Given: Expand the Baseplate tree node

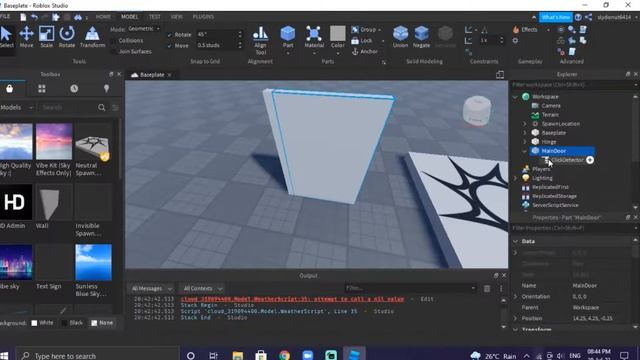Looking at the screenshot, I should click(525, 133).
